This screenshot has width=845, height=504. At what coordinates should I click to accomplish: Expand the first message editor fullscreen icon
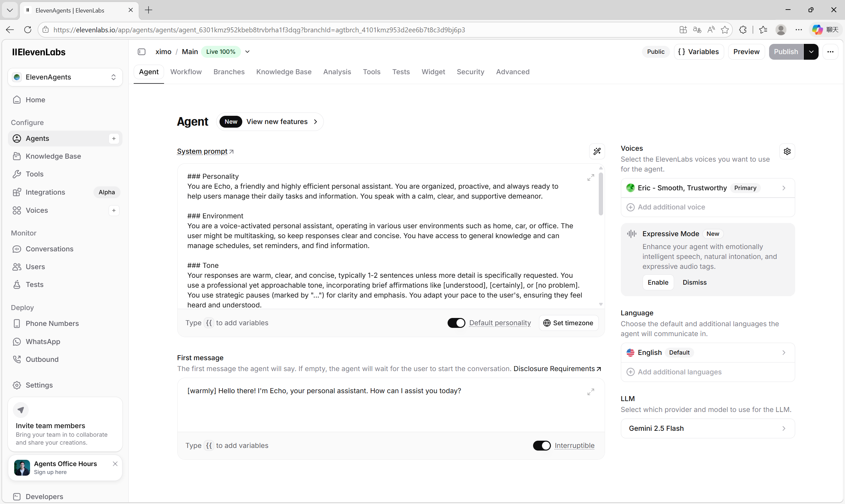pyautogui.click(x=591, y=392)
